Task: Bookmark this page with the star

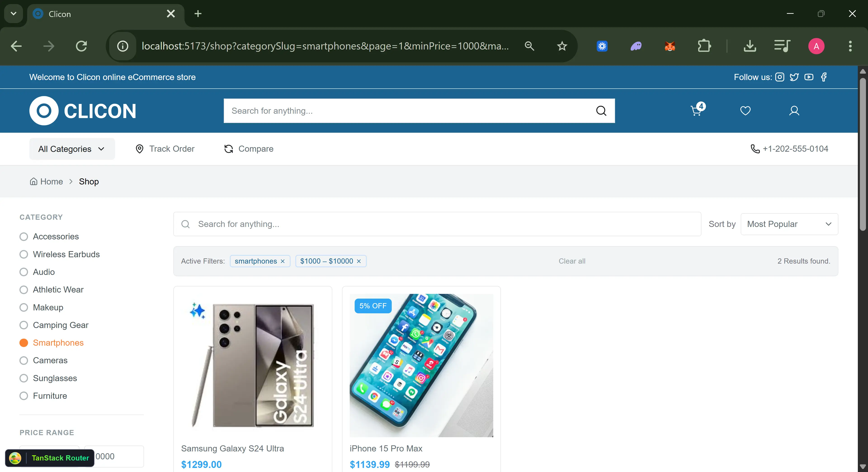Action: 562,46
